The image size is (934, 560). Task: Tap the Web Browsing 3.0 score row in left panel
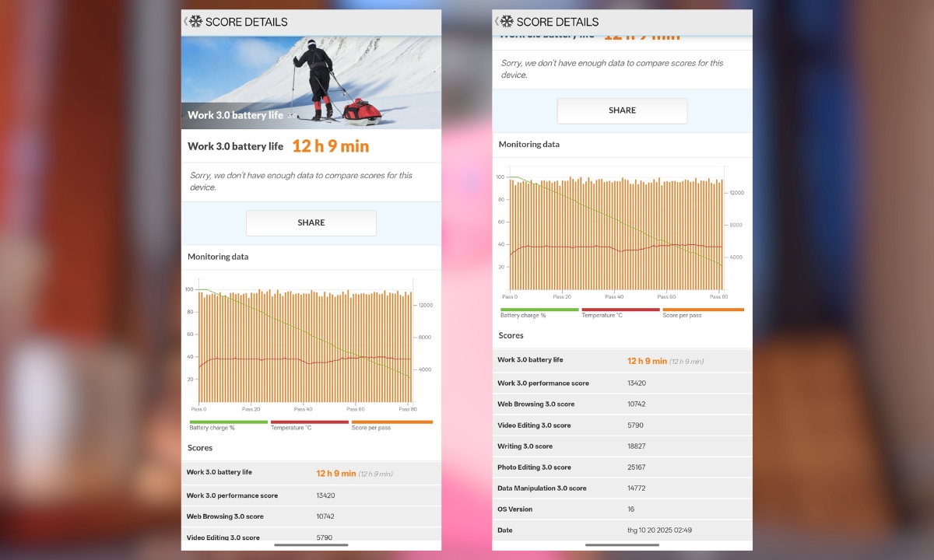[311, 516]
